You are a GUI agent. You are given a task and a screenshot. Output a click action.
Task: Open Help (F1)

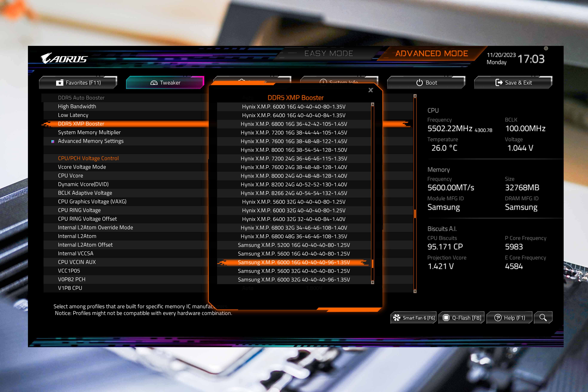point(510,317)
